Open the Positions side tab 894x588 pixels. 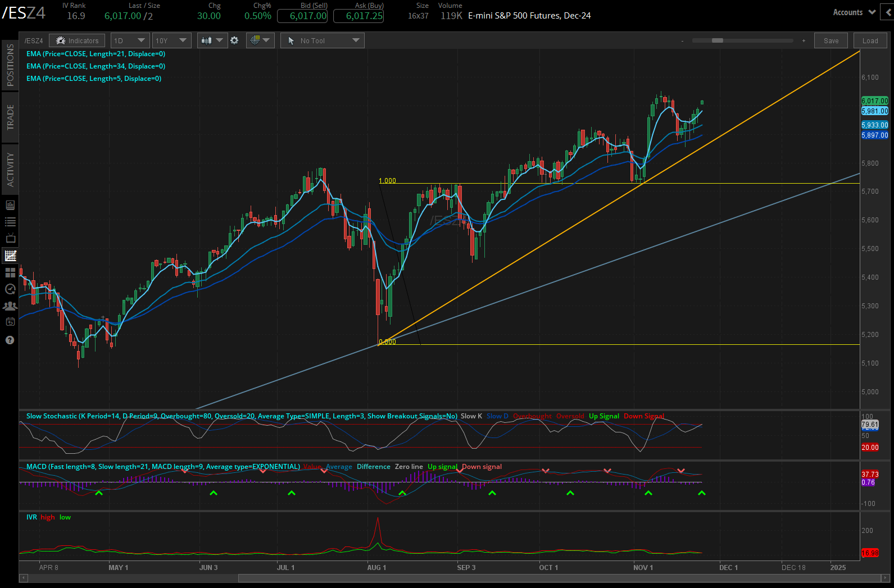click(10, 65)
